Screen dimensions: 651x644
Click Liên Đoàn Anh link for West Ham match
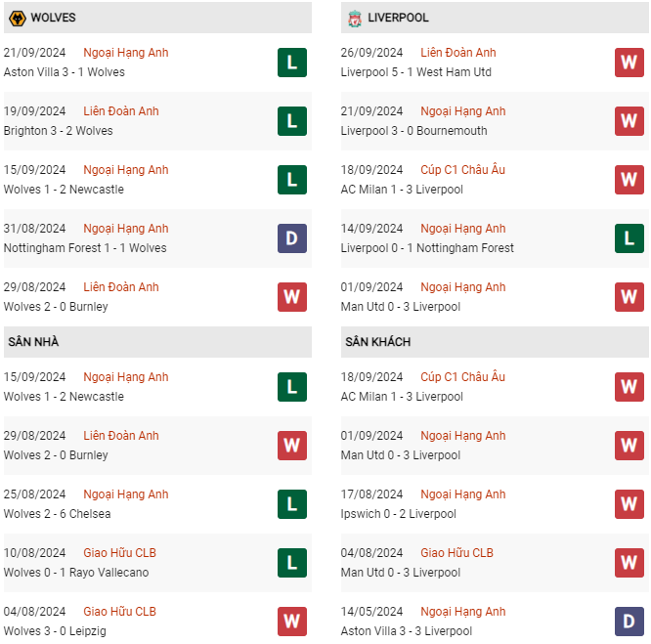point(458,53)
